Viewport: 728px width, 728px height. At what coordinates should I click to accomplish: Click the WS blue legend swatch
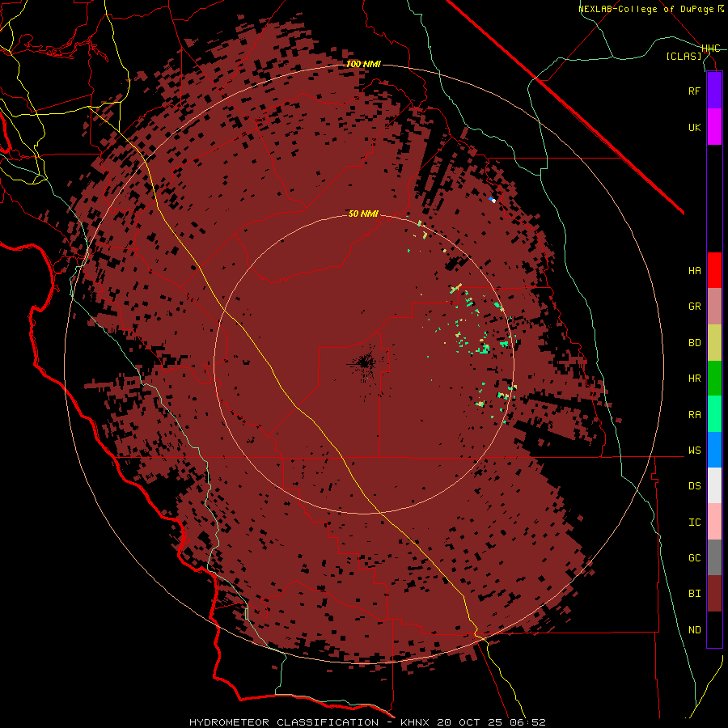pyautogui.click(x=714, y=450)
